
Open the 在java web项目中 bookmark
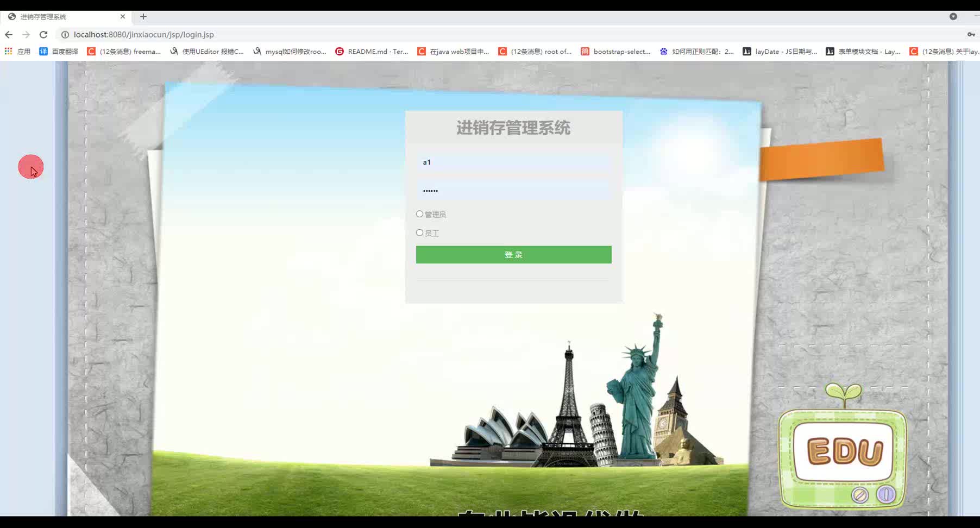pos(453,52)
